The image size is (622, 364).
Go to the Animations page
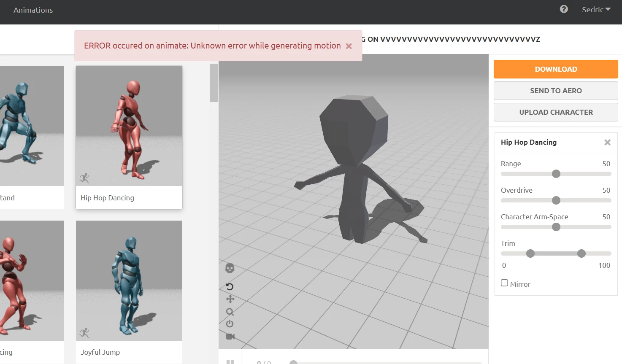(33, 10)
